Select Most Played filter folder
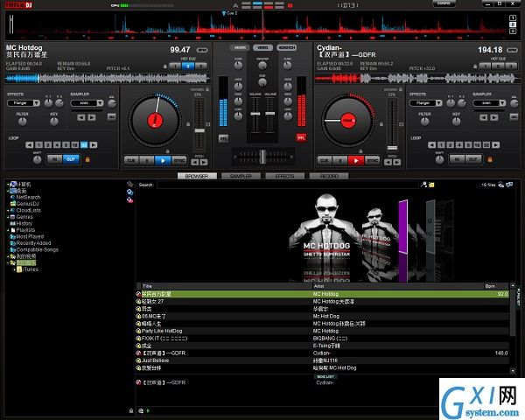This screenshot has width=525, height=420. 27,236
